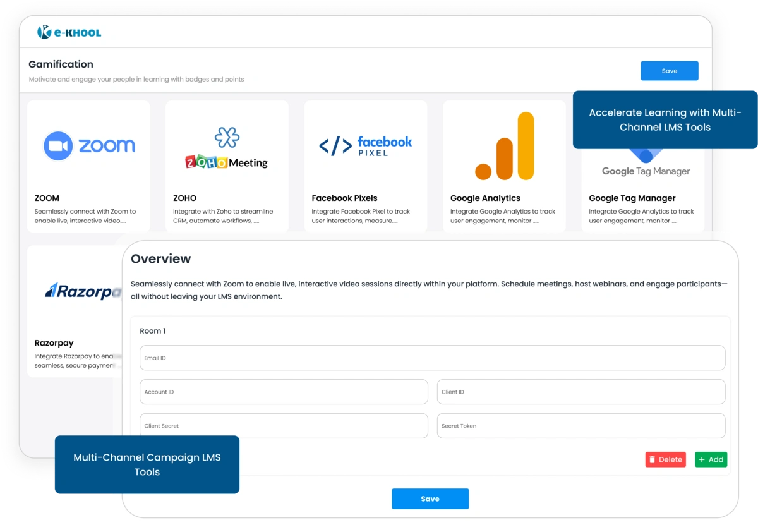Click Save in the Gamification header
This screenshot has height=532, width=758.
(669, 70)
